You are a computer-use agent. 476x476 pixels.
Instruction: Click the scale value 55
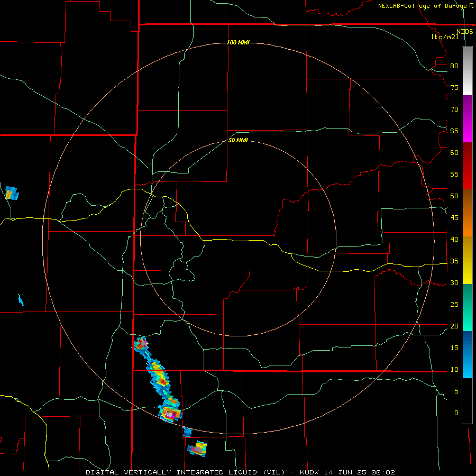pos(454,174)
